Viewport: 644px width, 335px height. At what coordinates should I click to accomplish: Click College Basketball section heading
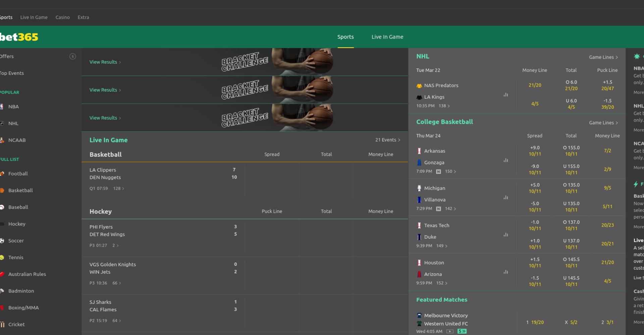pyautogui.click(x=444, y=122)
